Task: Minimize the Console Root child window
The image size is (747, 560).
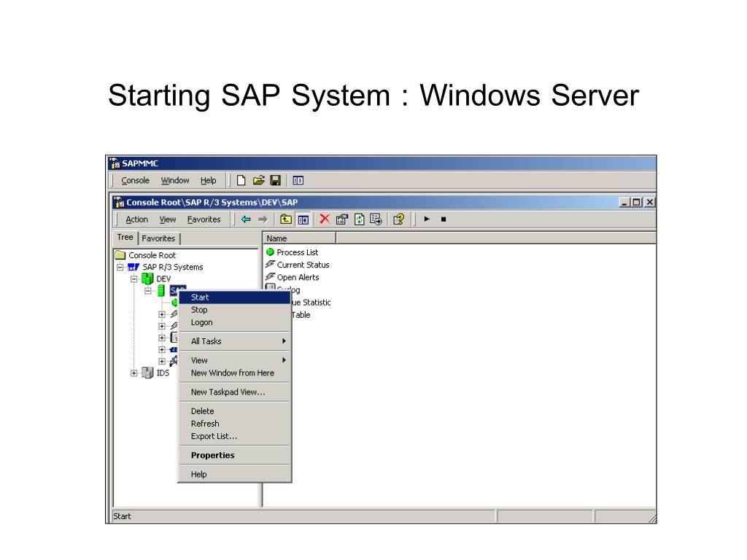Action: tap(624, 202)
